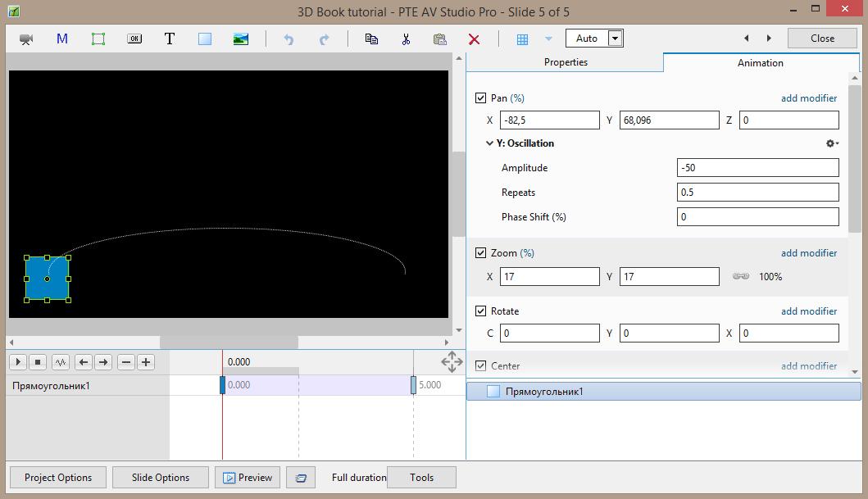Open the Tools menu button

coord(421,478)
